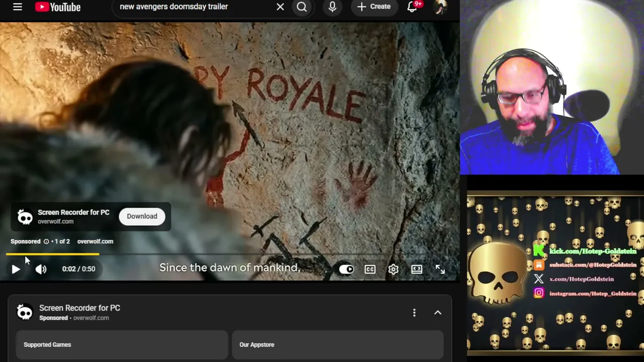The width and height of the screenshot is (644, 362).
Task: Play the video
Action: pos(16,269)
